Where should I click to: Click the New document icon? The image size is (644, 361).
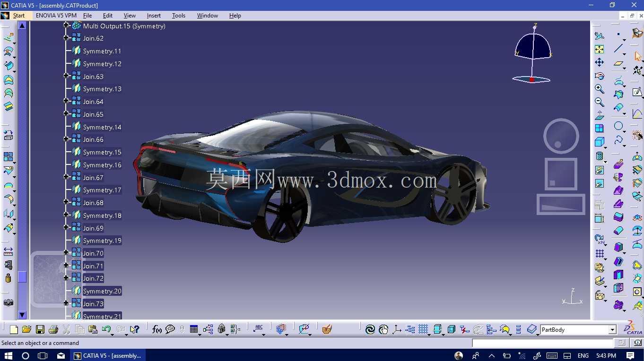14,329
